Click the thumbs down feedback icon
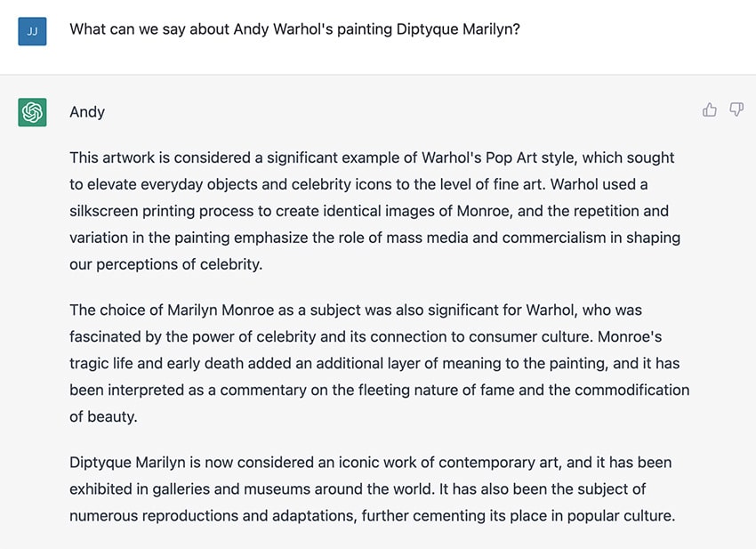 (x=736, y=109)
